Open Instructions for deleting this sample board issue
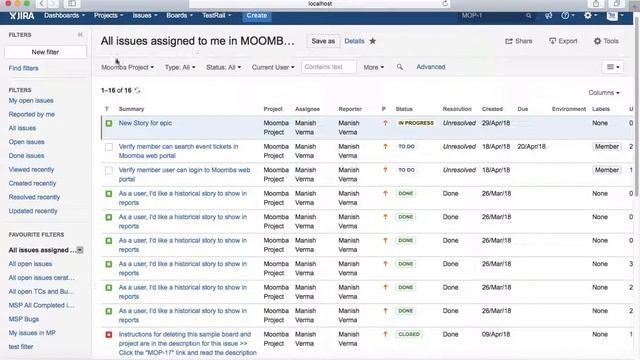Viewport: 640px width, 360px height. 188,343
